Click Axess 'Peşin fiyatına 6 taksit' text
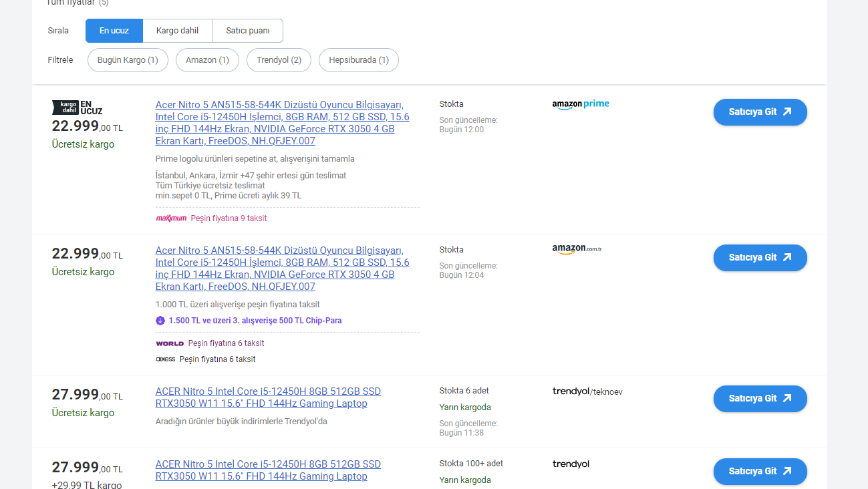868x489 pixels. click(x=217, y=359)
